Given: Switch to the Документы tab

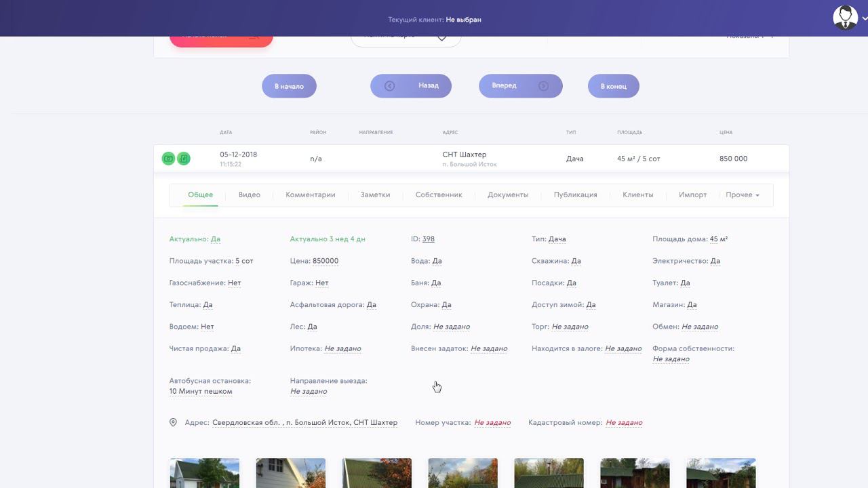Looking at the screenshot, I should 508,195.
